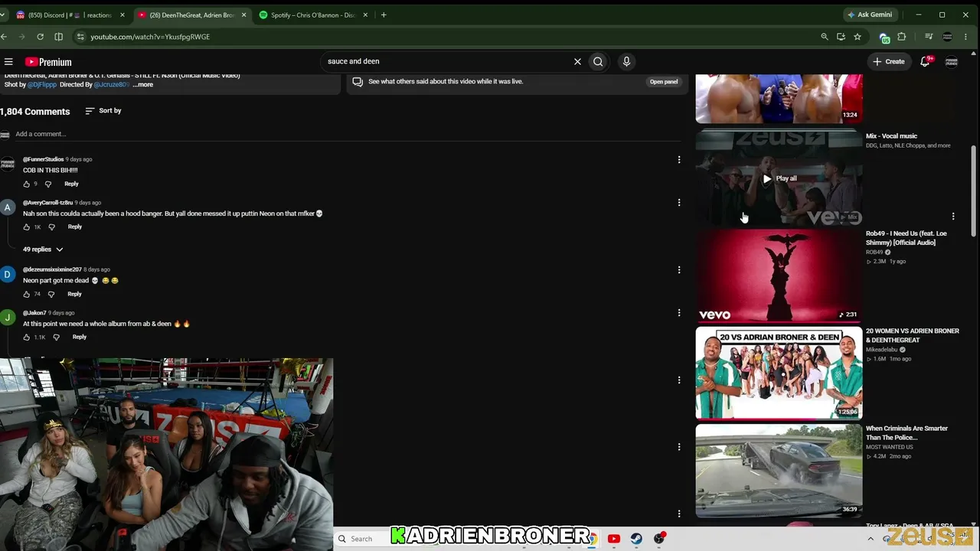Dislike the @Jakon7 comment
This screenshot has width=980, height=551.
[x=56, y=337]
